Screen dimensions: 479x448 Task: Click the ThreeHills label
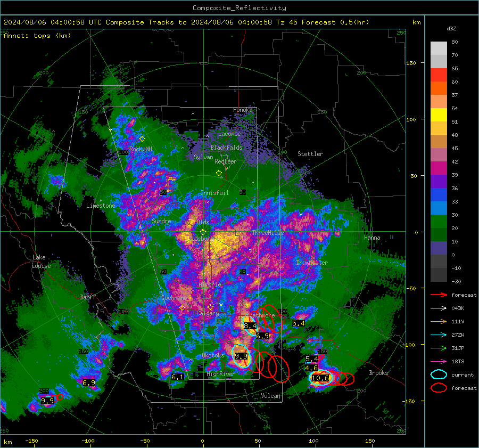(x=268, y=233)
